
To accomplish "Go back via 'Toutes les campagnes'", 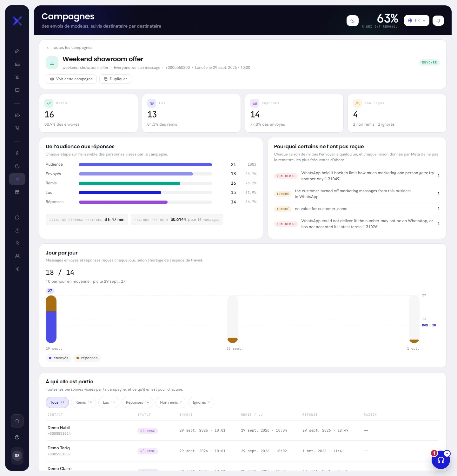I will pyautogui.click(x=70, y=48).
